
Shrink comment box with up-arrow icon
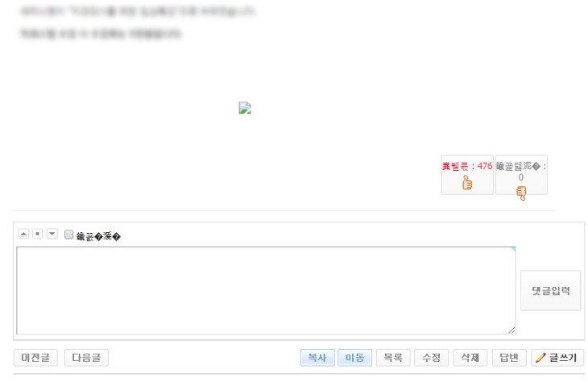pos(23,235)
